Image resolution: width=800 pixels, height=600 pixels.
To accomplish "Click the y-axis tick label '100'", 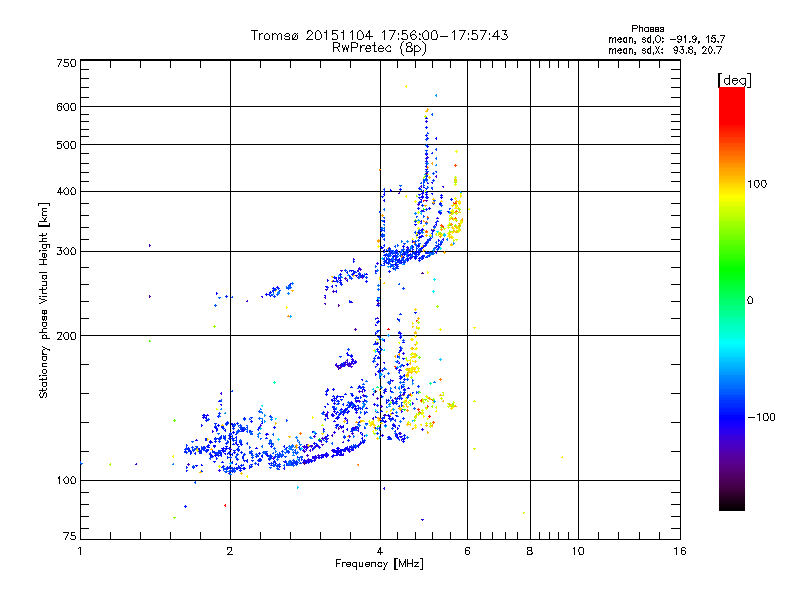I will 66,481.
